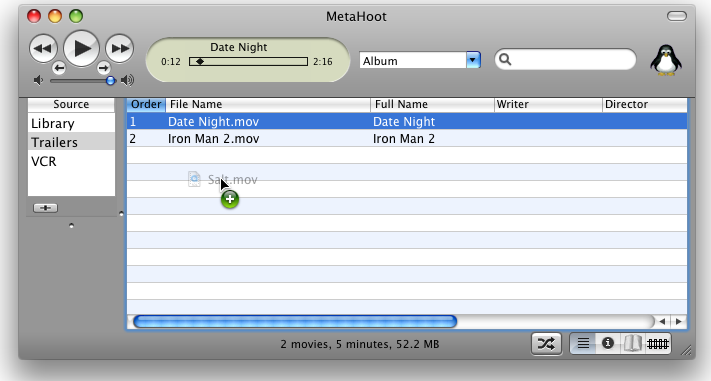Sort by the Writer column header
This screenshot has width=711, height=381.
click(x=548, y=104)
